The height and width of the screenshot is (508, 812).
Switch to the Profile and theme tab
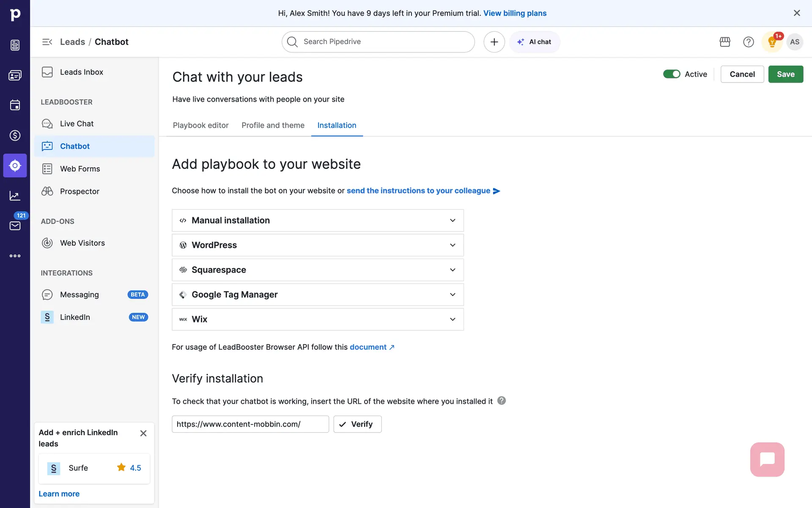tap(273, 125)
